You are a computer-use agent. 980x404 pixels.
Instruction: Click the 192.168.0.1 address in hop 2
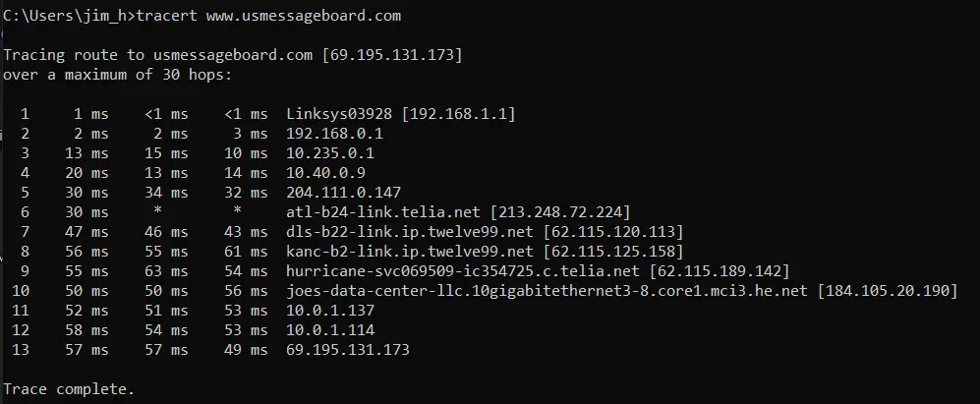tap(334, 134)
